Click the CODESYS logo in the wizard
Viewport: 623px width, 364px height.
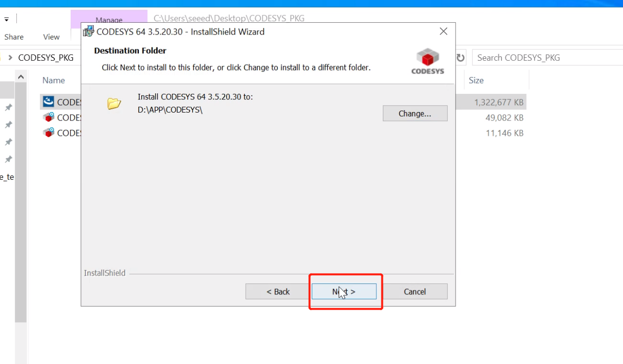[x=428, y=61]
